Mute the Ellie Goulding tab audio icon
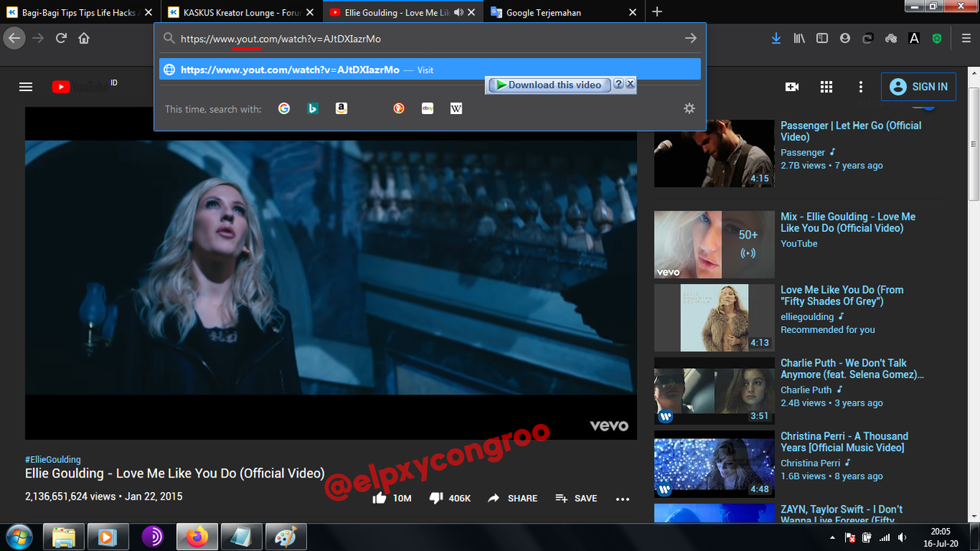980x551 pixels. [459, 12]
